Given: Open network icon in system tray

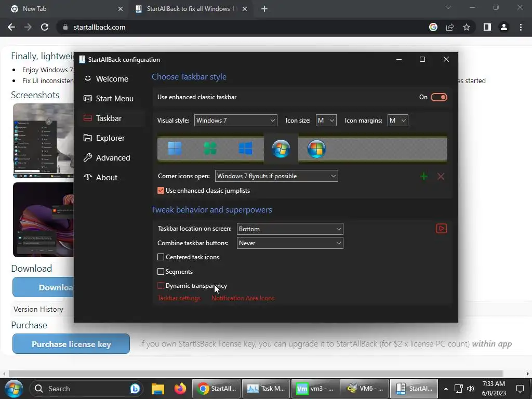Looking at the screenshot, I should click(458, 389).
